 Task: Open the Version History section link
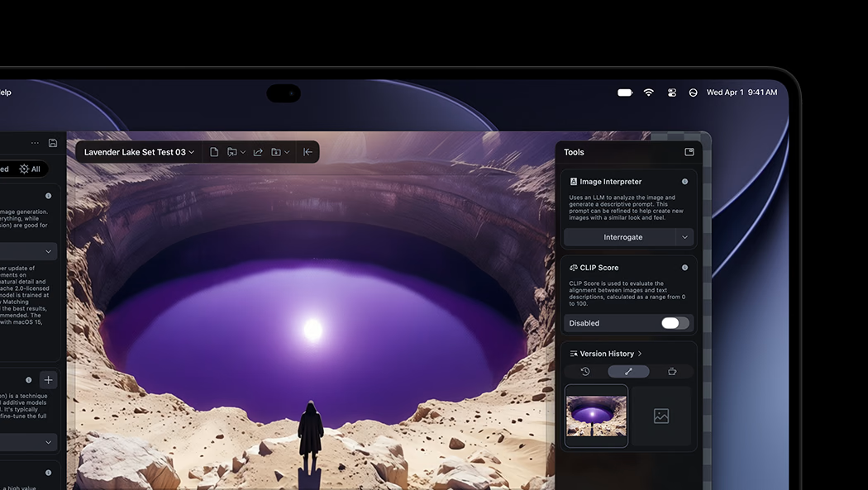click(606, 354)
